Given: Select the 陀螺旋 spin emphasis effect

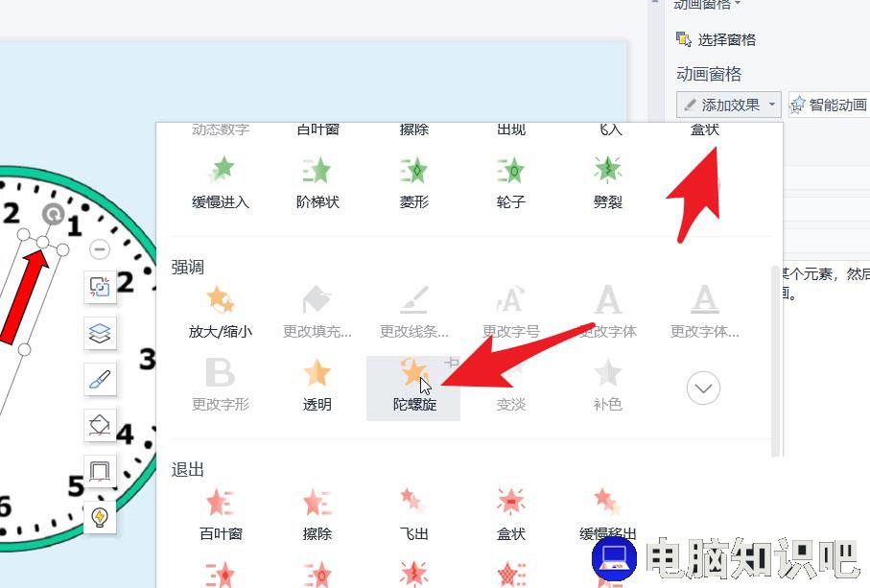Looking at the screenshot, I should point(413,388).
